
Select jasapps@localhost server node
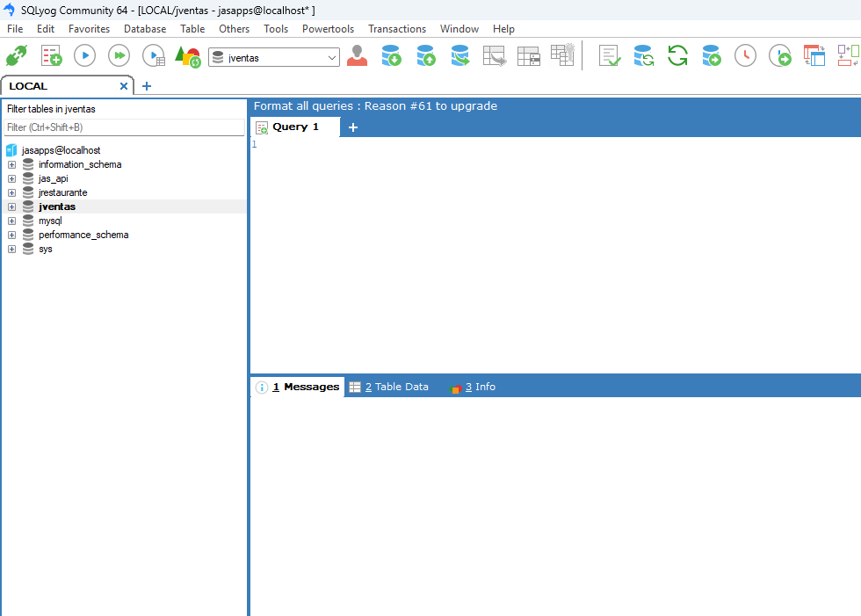tap(61, 150)
